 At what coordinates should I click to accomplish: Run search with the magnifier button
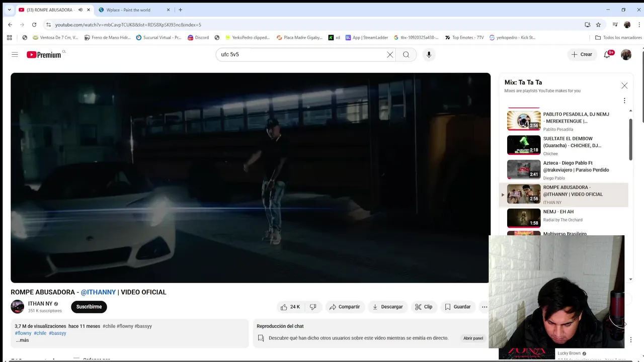tap(406, 54)
